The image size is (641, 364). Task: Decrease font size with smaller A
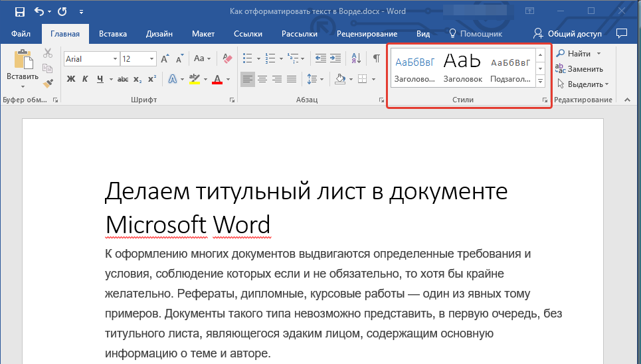click(179, 59)
